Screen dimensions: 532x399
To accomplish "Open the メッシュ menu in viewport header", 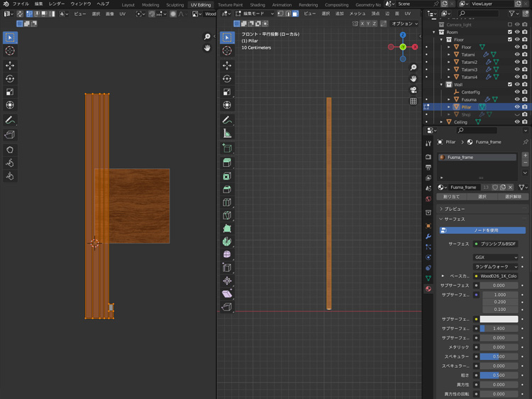I will coord(358,13).
